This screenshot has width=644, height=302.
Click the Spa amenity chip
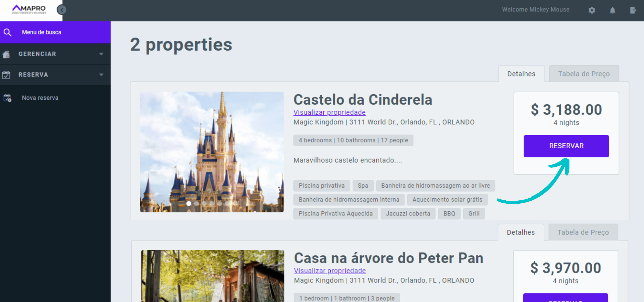pos(363,186)
